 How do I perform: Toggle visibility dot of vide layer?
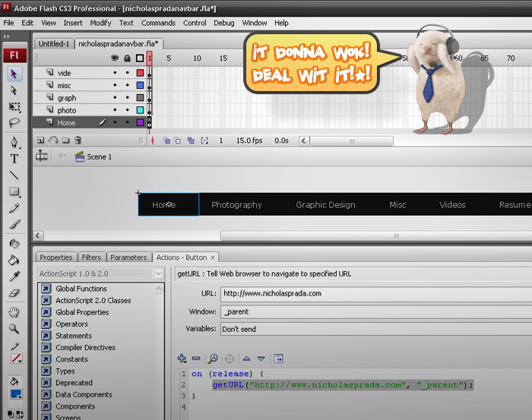tap(115, 73)
